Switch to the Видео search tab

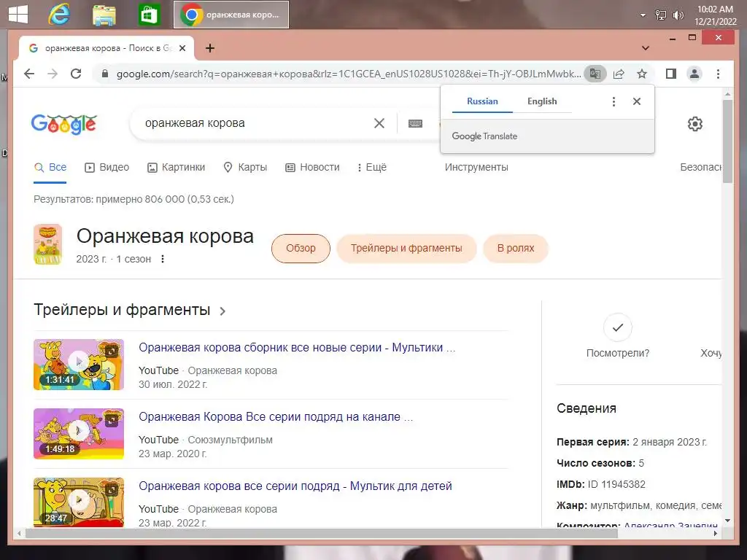107,168
